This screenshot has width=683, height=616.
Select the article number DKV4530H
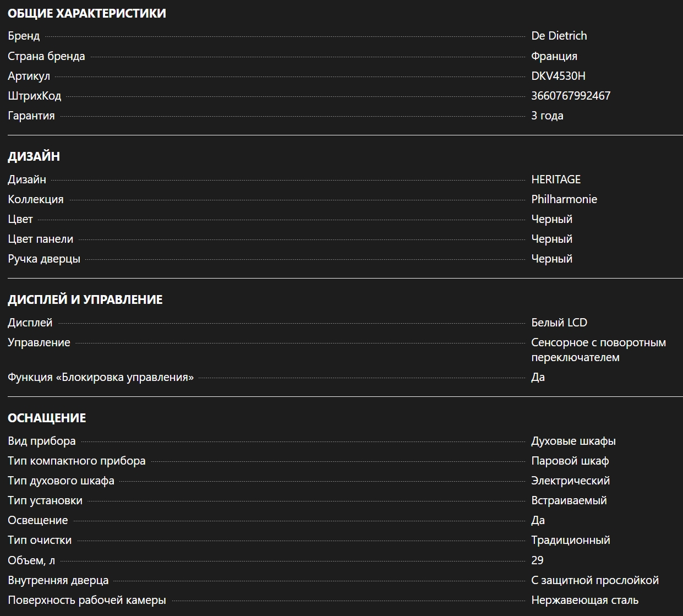(x=558, y=76)
